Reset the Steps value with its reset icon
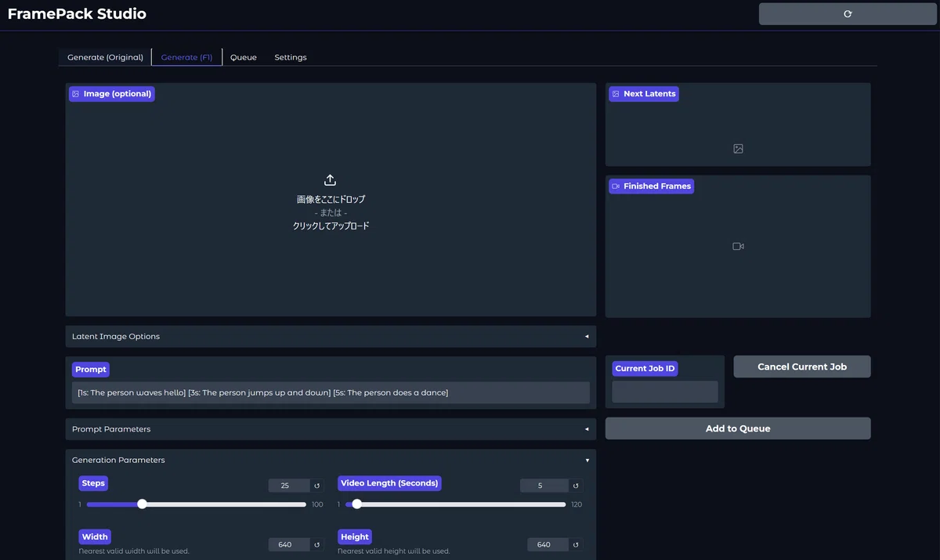940x560 pixels. 317,486
